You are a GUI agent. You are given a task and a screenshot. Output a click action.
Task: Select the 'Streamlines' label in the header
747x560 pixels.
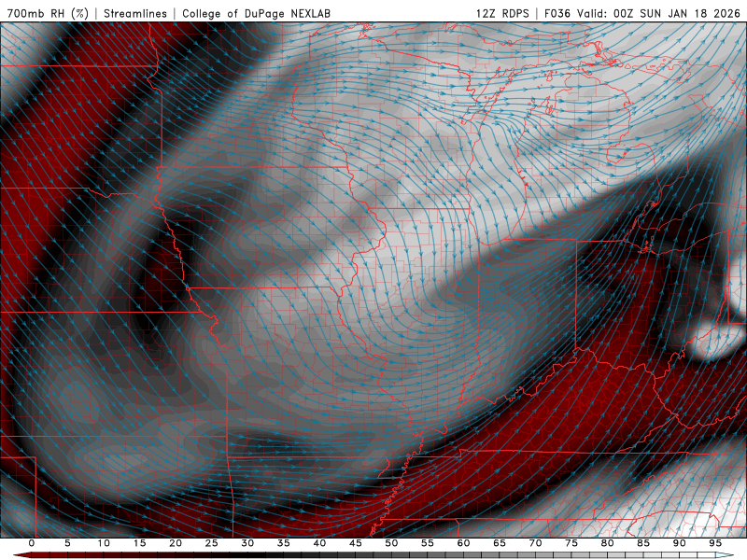(135, 13)
